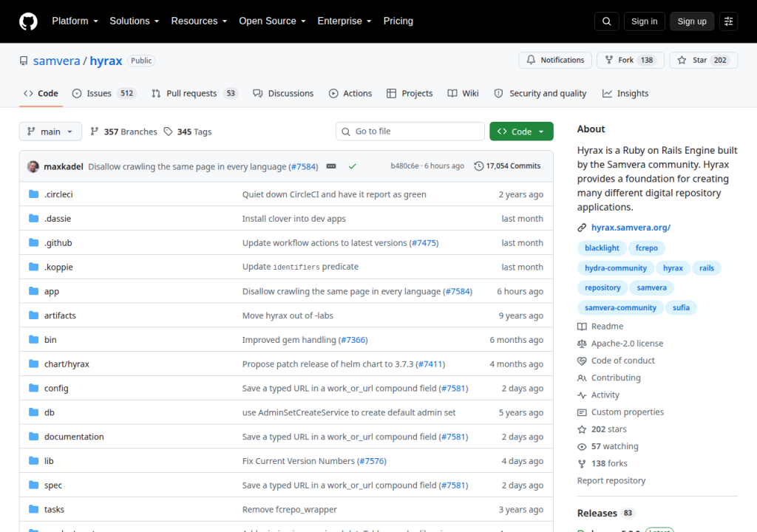
Task: Open the main branch selector dropdown
Action: (50, 132)
